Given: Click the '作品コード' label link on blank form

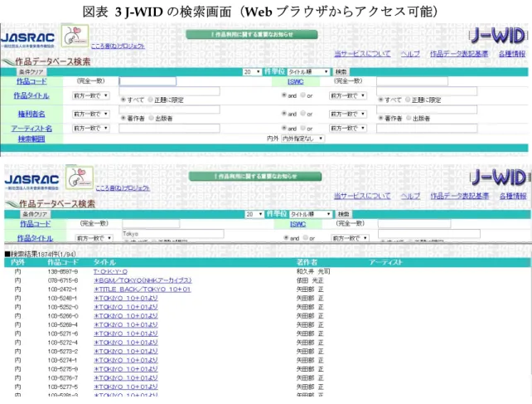Looking at the screenshot, I should pyautogui.click(x=31, y=81).
